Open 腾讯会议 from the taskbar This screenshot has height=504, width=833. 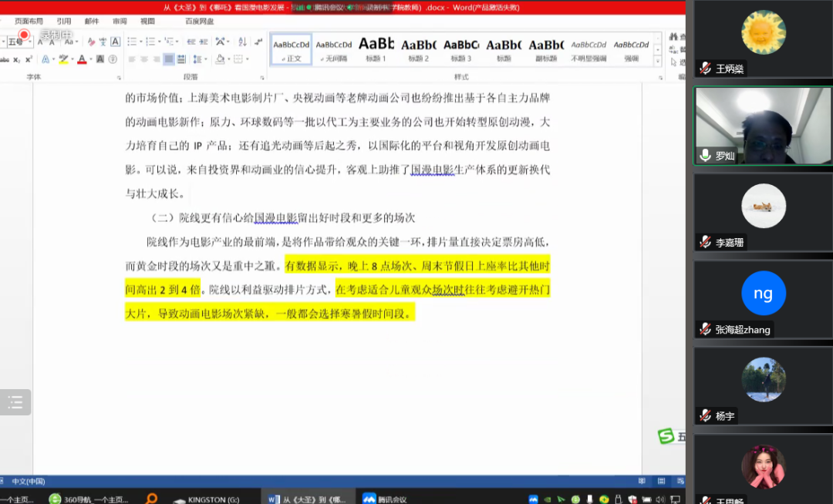click(x=385, y=499)
